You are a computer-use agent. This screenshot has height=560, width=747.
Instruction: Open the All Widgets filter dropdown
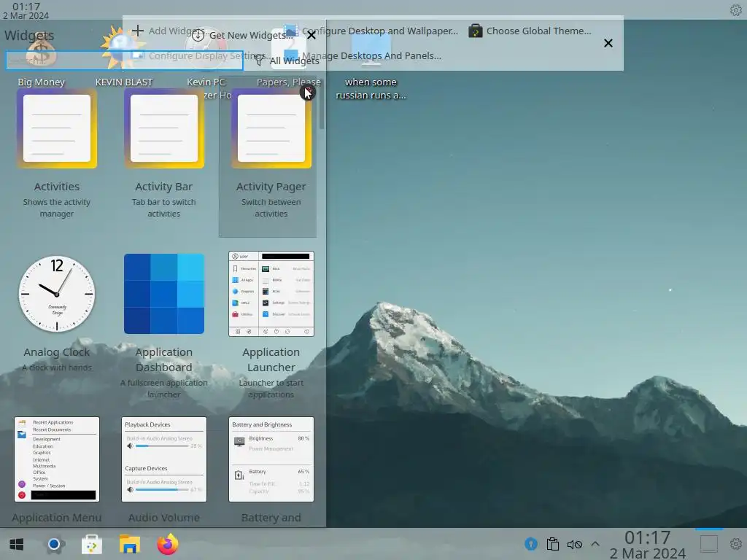[287, 61]
